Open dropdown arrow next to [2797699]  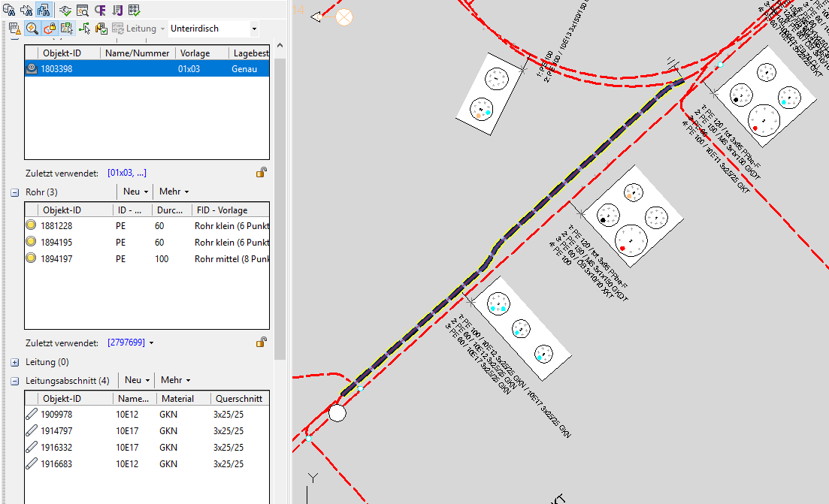pos(151,343)
